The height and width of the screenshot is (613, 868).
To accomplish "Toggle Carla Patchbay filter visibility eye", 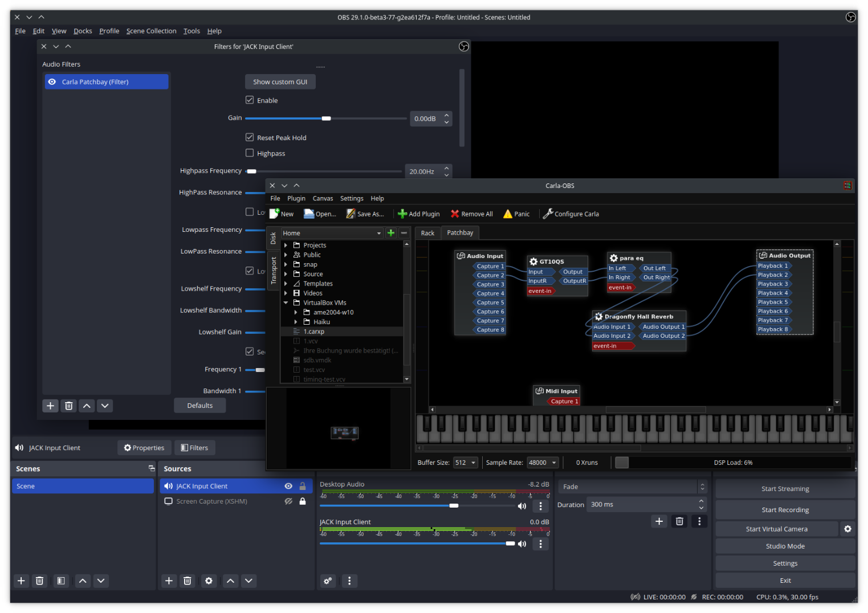I will 52,82.
